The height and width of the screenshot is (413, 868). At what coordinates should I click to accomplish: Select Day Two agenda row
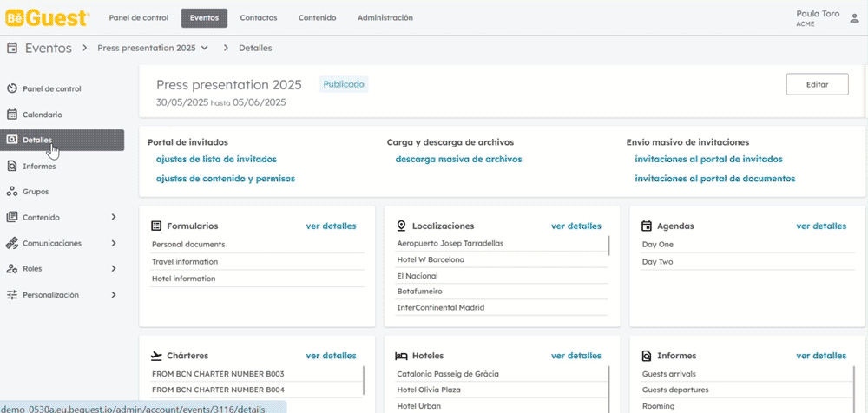coord(747,262)
